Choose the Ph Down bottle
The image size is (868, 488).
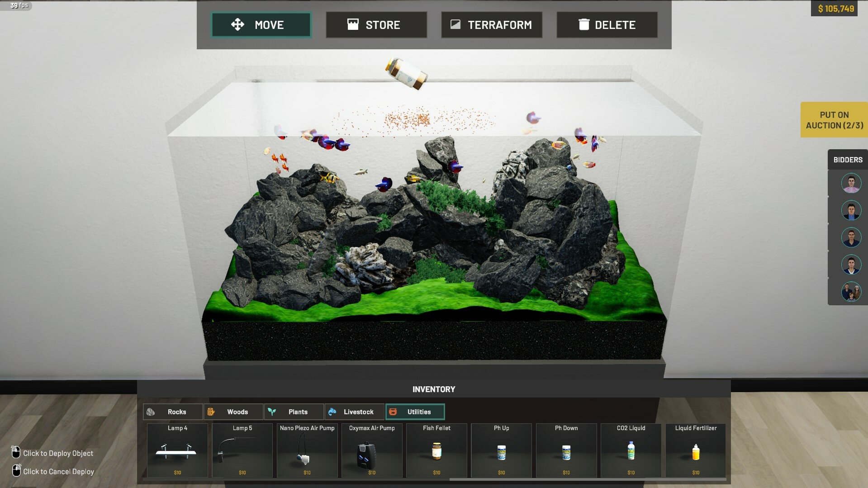[x=566, y=450]
